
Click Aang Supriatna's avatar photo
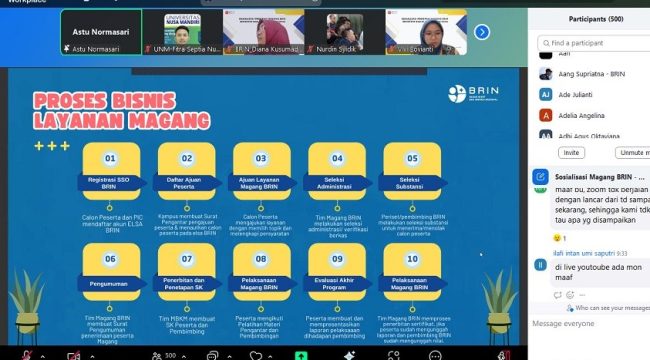(546, 74)
